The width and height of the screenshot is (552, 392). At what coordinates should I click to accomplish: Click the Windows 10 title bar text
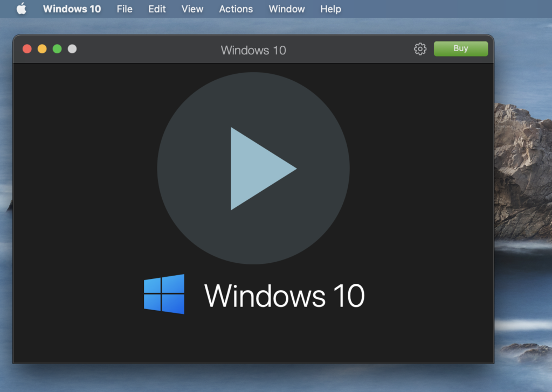(x=253, y=50)
